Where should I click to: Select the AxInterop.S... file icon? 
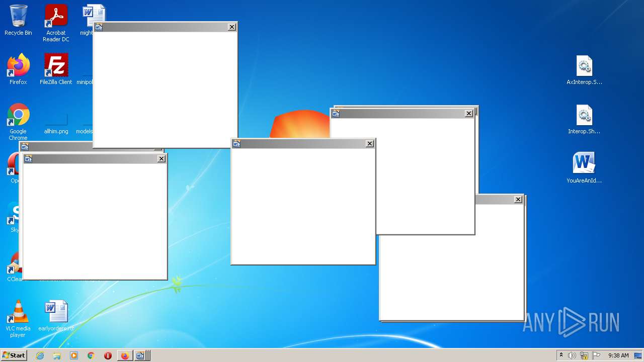tap(584, 70)
